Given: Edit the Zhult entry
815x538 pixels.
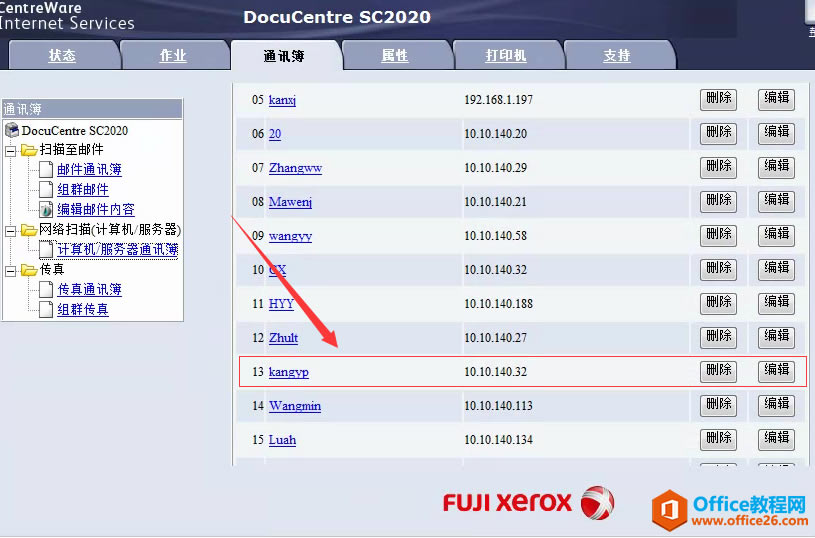Looking at the screenshot, I should pyautogui.click(x=777, y=337).
